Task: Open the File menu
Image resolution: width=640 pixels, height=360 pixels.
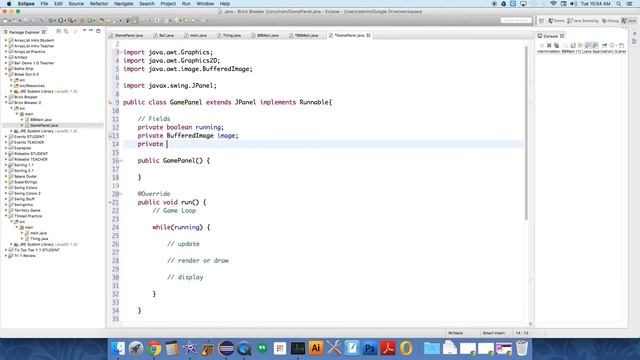Action: coord(44,4)
